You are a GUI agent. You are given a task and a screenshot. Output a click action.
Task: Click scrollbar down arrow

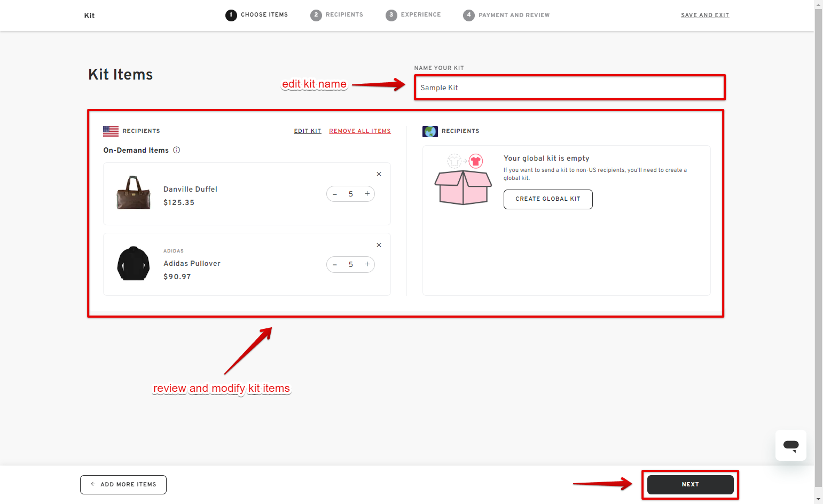(818, 499)
